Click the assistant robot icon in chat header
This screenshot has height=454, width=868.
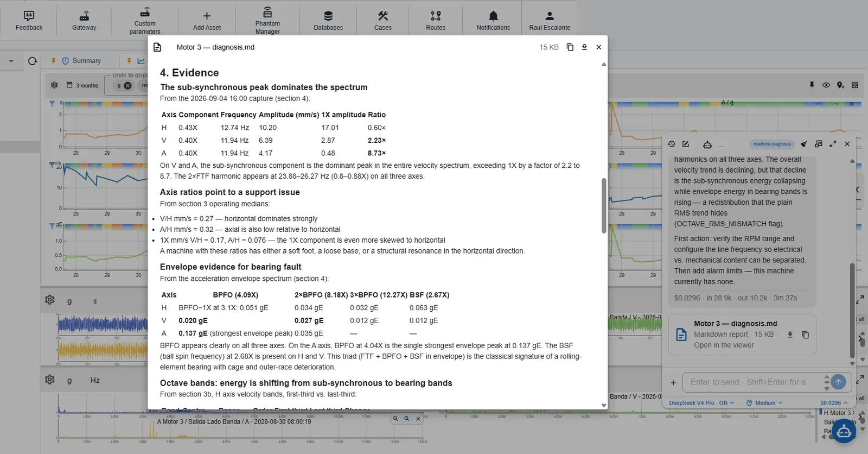coord(707,144)
